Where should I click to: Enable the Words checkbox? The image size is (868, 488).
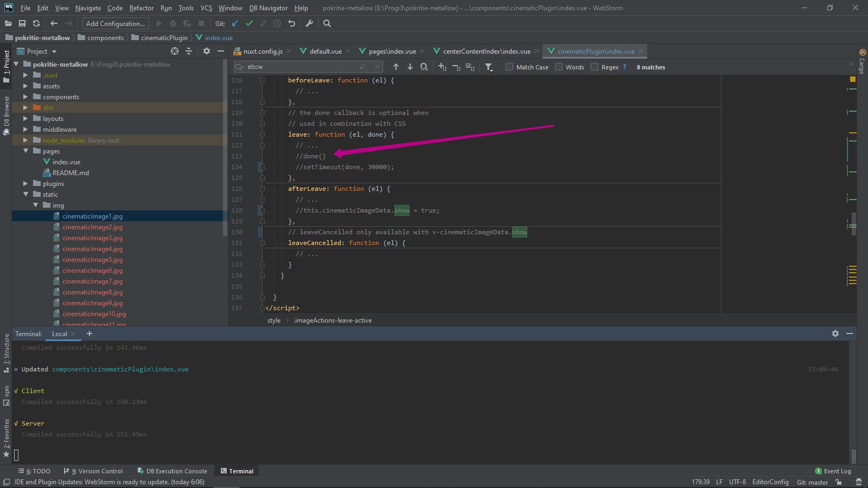coord(559,67)
